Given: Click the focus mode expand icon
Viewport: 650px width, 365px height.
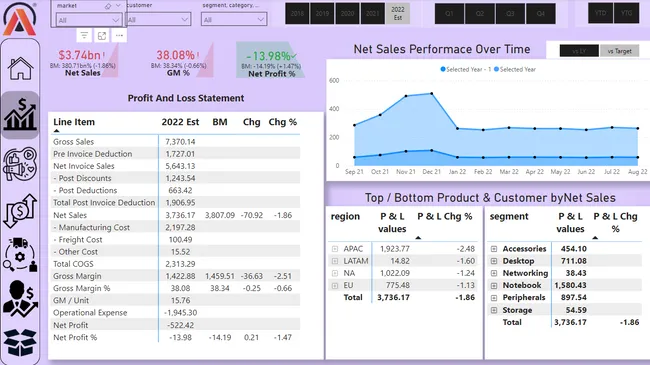Looking at the screenshot, I should pyautogui.click(x=102, y=36).
